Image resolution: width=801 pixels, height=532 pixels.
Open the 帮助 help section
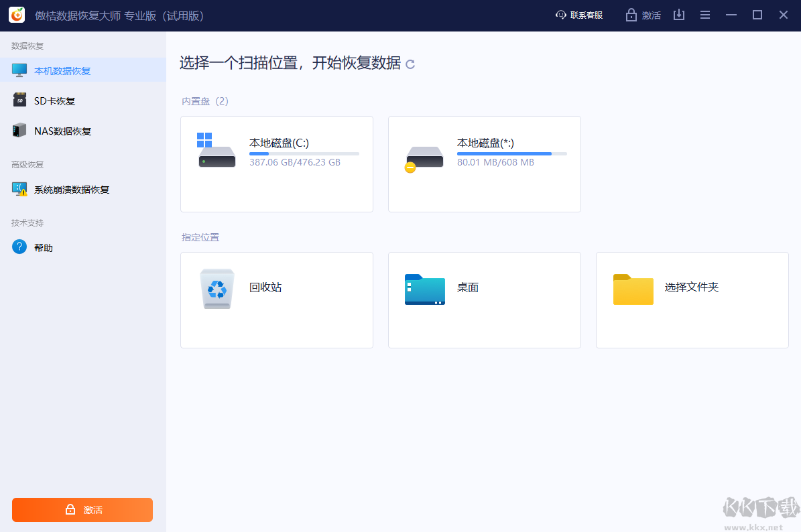(19, 247)
